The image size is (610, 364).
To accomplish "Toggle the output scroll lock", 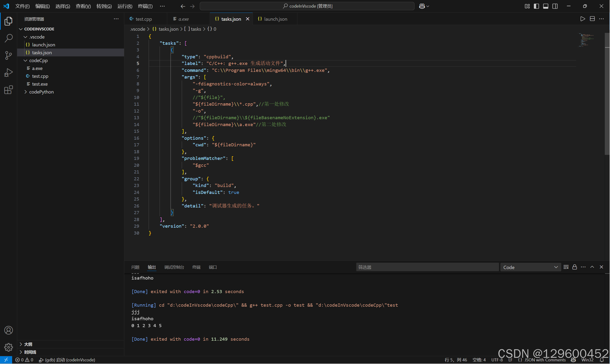I will pyautogui.click(x=575, y=267).
